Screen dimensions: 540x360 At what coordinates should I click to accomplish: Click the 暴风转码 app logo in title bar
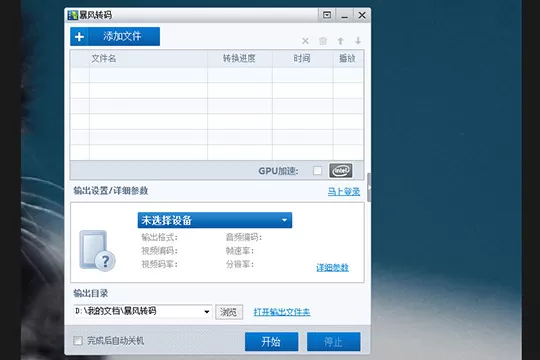click(73, 15)
